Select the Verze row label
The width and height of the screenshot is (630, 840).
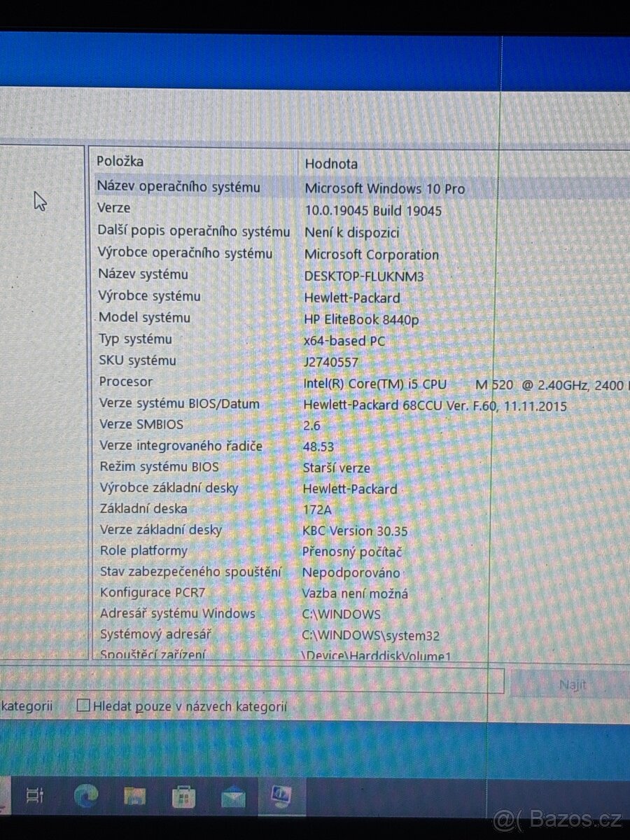(x=114, y=208)
